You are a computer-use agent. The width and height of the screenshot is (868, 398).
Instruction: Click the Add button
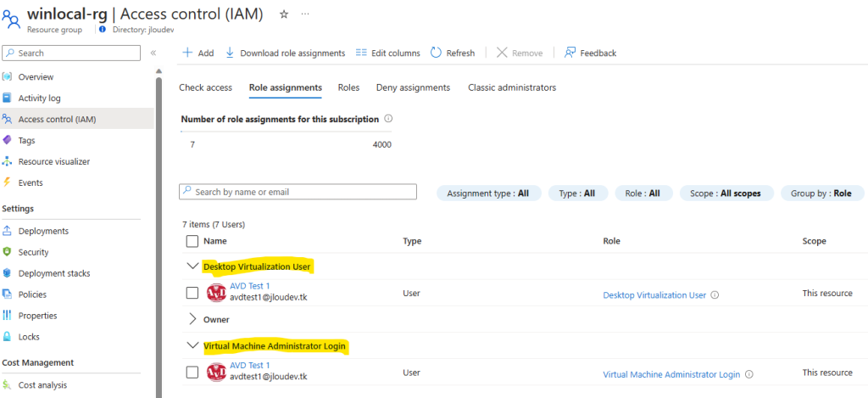click(198, 53)
